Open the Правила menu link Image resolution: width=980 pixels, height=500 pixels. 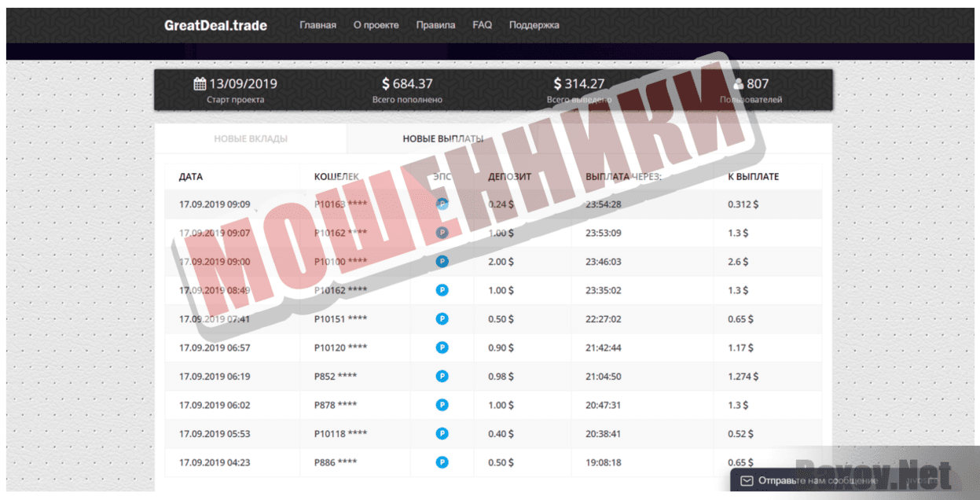click(x=435, y=25)
